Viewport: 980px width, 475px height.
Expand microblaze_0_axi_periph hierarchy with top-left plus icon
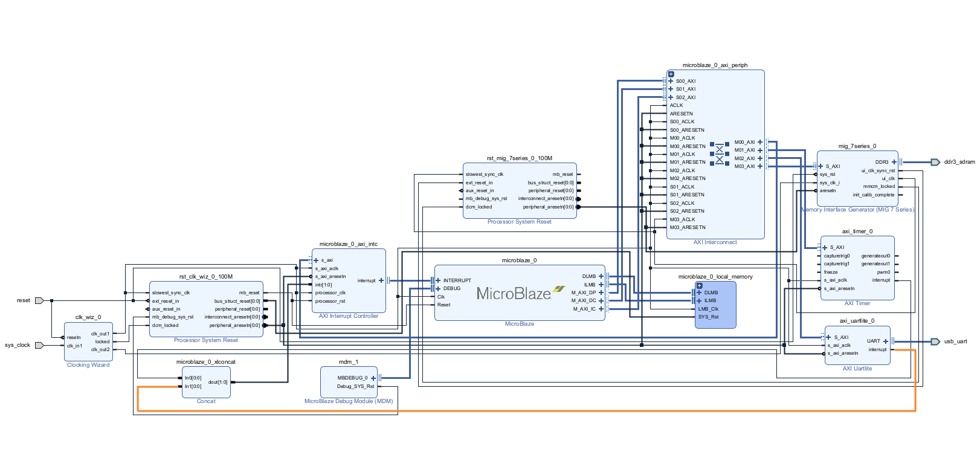click(x=671, y=74)
